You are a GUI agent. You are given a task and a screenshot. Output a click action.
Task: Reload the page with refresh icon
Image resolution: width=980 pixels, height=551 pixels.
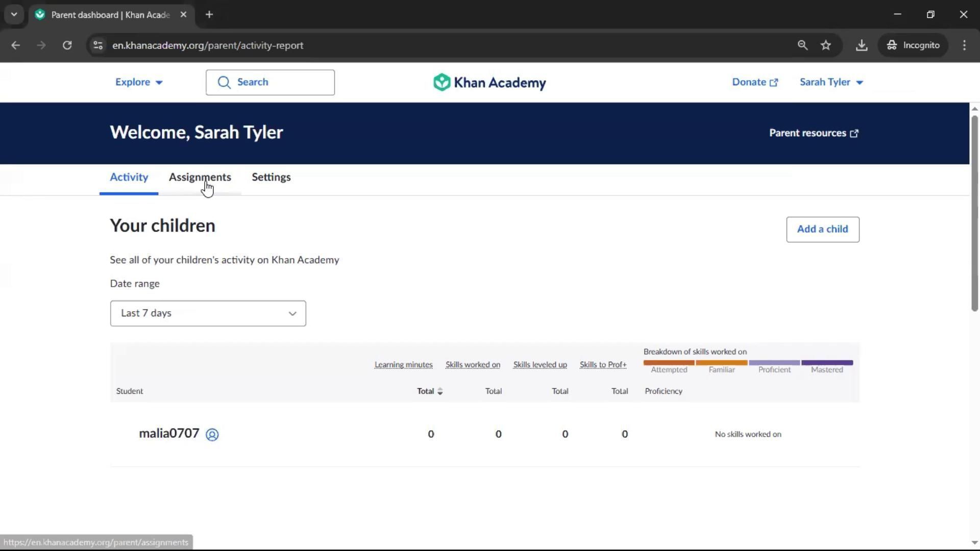coord(67,45)
